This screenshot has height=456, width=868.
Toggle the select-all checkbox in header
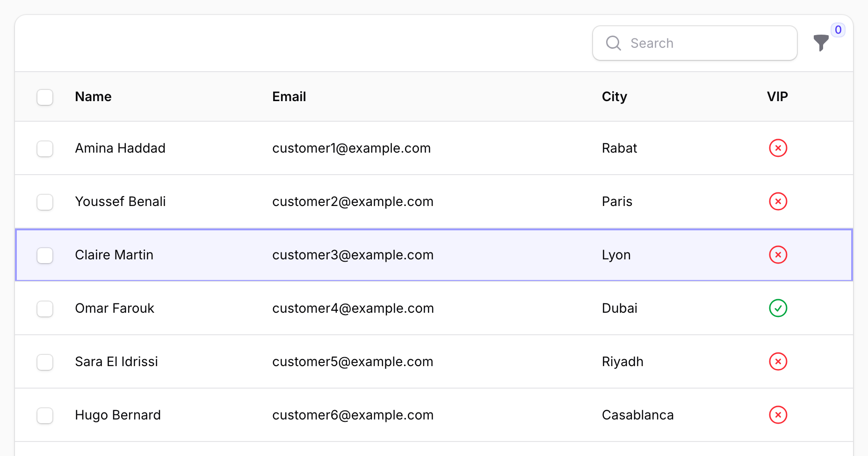pyautogui.click(x=45, y=97)
